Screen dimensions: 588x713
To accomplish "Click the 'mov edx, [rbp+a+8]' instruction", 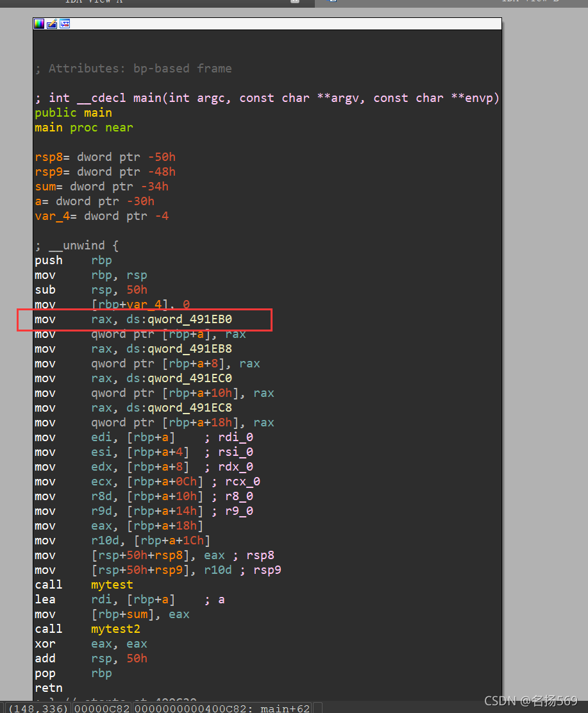I will [x=112, y=467].
